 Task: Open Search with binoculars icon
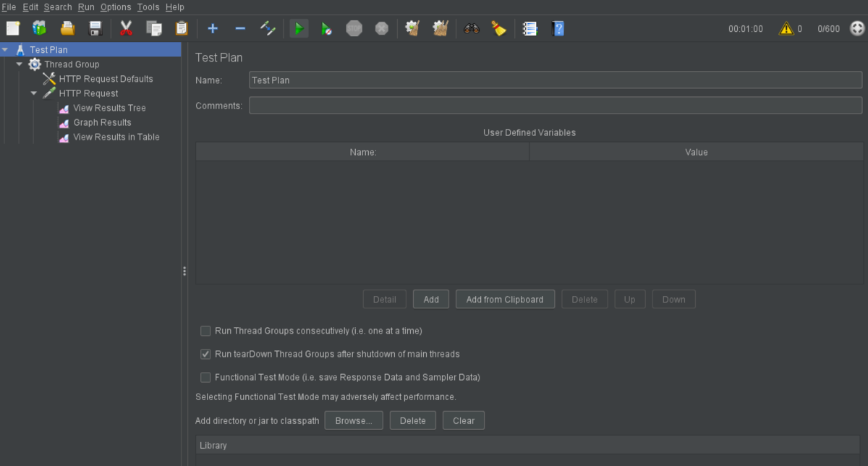472,28
